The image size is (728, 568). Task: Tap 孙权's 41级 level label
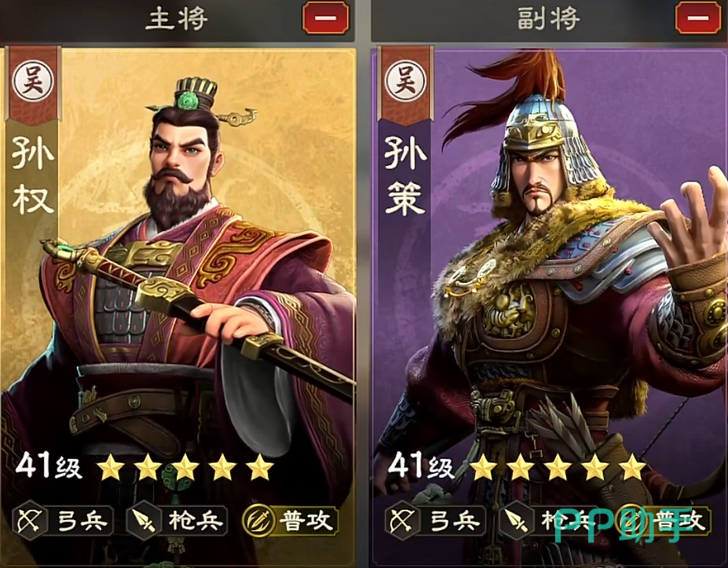pyautogui.click(x=49, y=466)
